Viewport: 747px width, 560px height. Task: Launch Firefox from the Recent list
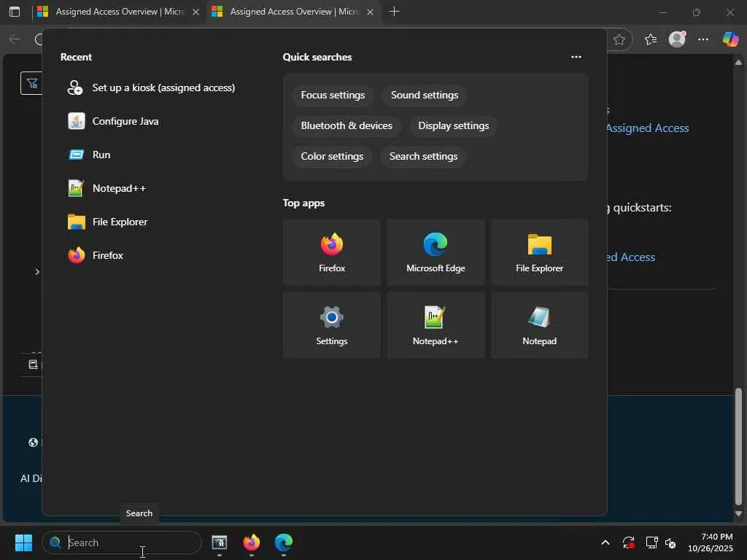pos(96,256)
